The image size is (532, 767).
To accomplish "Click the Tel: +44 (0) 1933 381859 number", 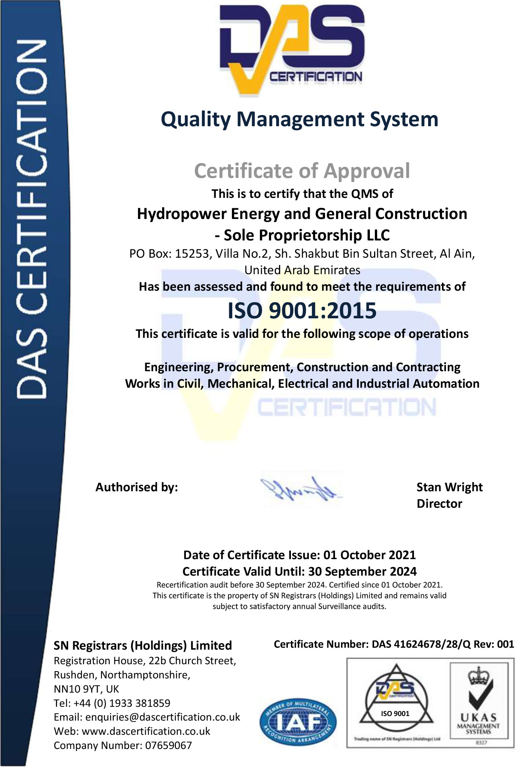I will click(112, 703).
